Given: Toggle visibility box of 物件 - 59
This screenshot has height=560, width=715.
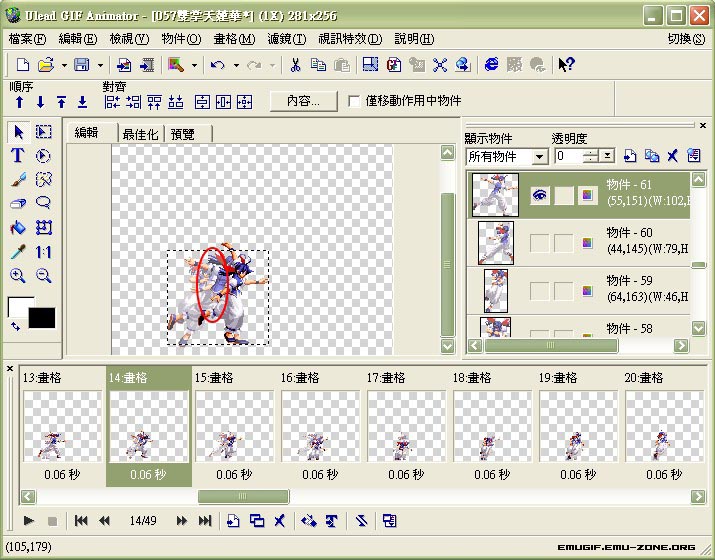Looking at the screenshot, I should (539, 291).
